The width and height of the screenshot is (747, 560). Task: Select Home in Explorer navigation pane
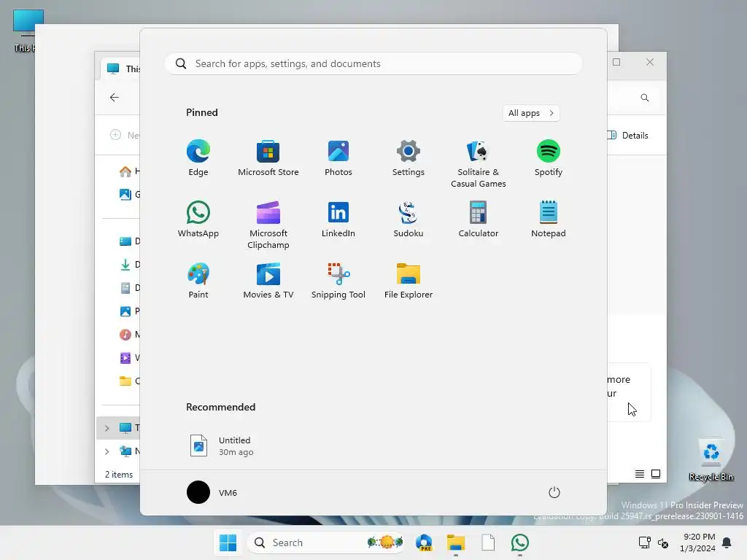129,171
